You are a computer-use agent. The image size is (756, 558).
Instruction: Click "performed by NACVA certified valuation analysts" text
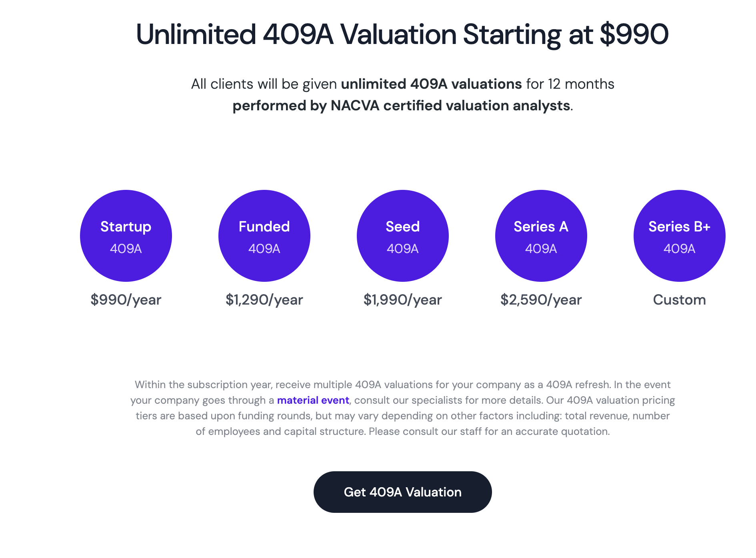pyautogui.click(x=401, y=106)
